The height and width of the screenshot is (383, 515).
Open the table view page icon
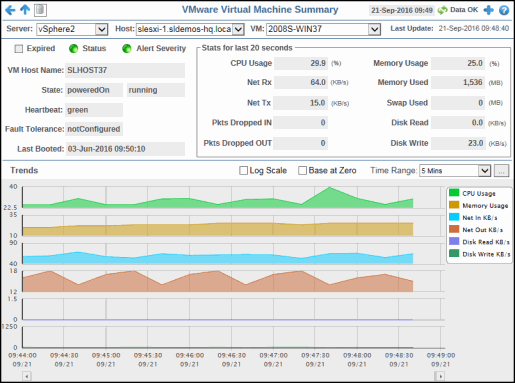point(40,10)
